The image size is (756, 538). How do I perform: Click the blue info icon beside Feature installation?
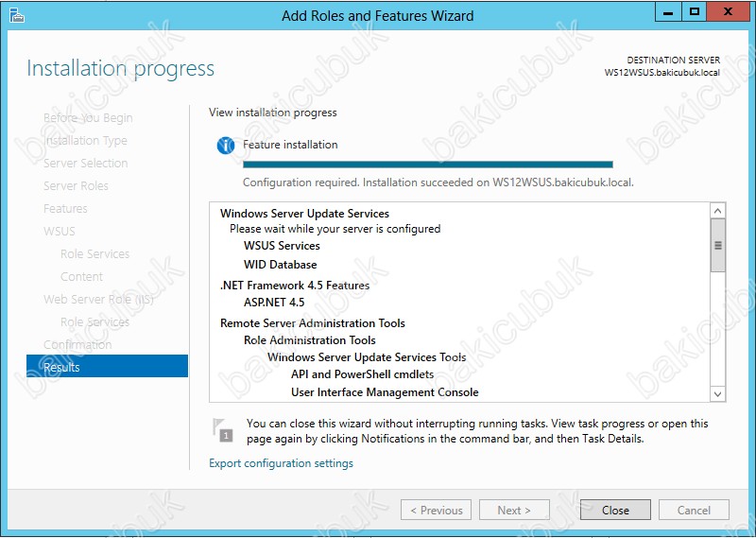(226, 146)
